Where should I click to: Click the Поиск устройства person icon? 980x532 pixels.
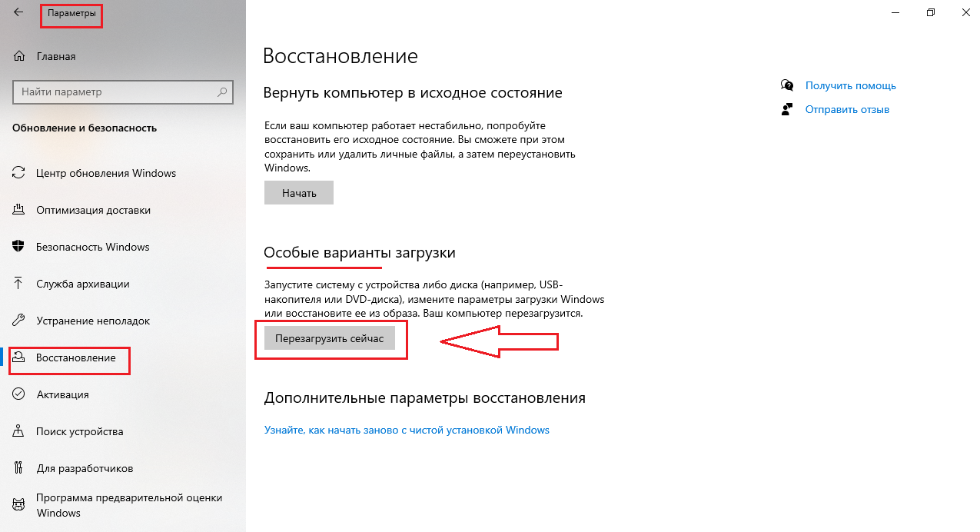tap(19, 431)
